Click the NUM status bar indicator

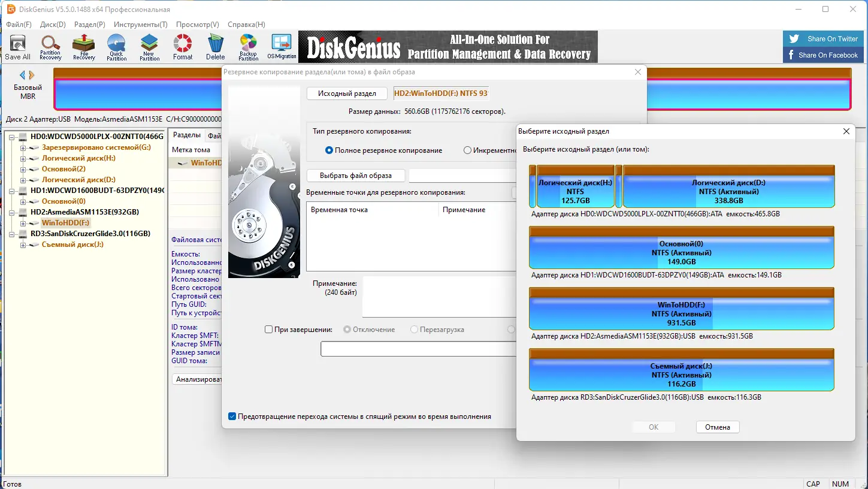840,484
